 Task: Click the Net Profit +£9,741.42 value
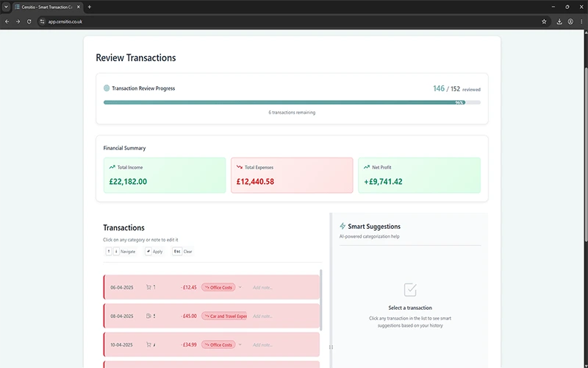pos(383,182)
